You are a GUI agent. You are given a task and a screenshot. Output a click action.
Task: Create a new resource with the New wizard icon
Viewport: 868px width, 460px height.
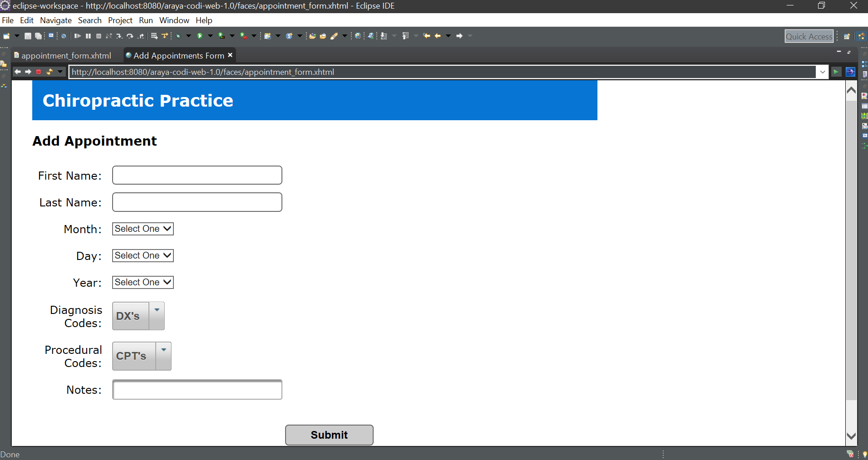coord(6,36)
